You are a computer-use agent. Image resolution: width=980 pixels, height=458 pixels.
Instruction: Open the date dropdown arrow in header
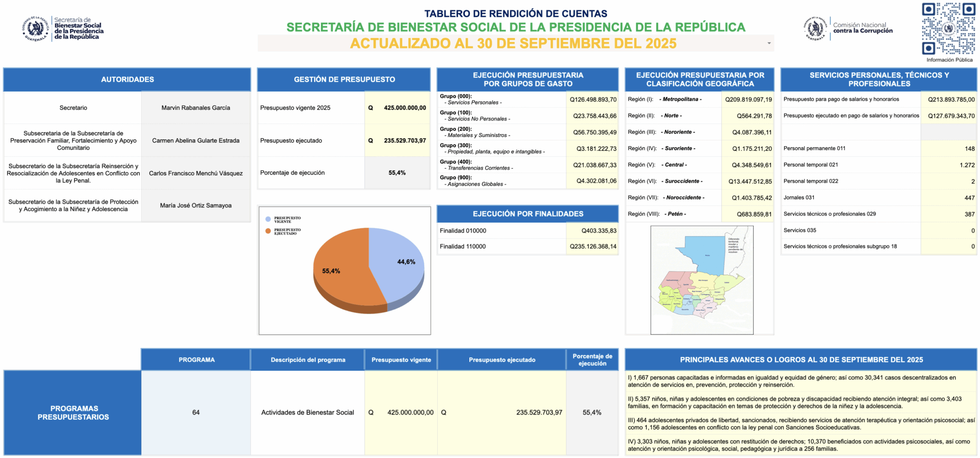(769, 43)
